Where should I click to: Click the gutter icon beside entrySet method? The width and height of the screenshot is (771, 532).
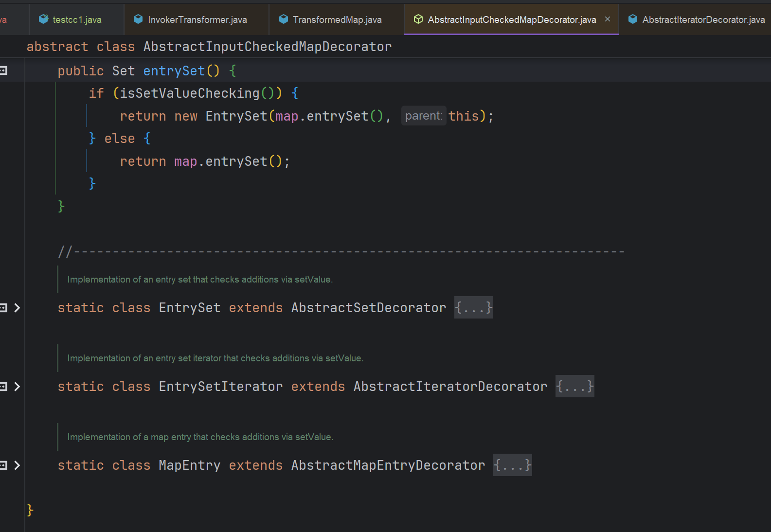(x=3, y=71)
